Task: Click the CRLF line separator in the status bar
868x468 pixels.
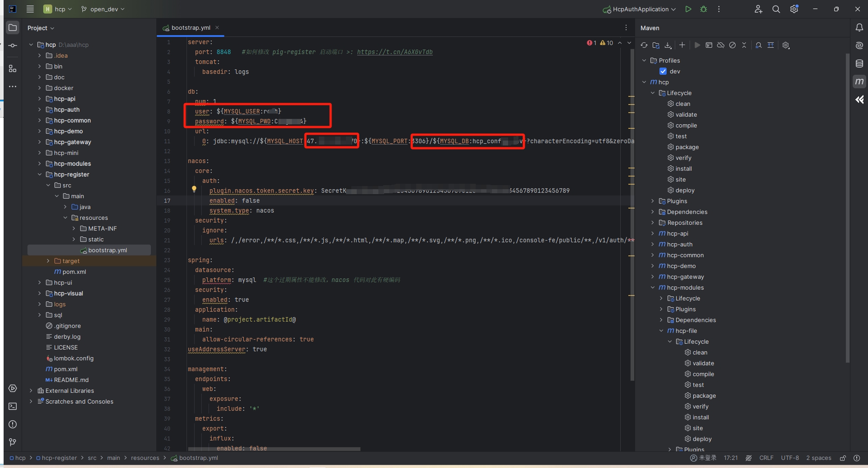Action: click(x=766, y=458)
